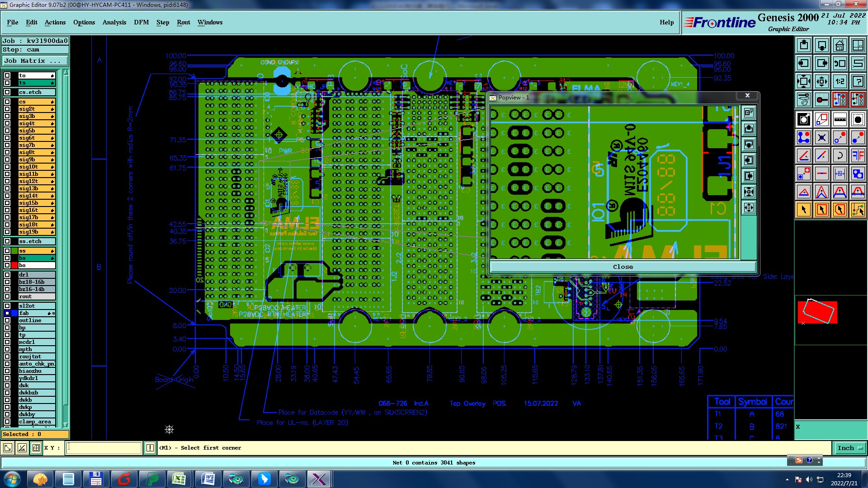Click the 1:2 zoom scale icon

tap(840, 81)
